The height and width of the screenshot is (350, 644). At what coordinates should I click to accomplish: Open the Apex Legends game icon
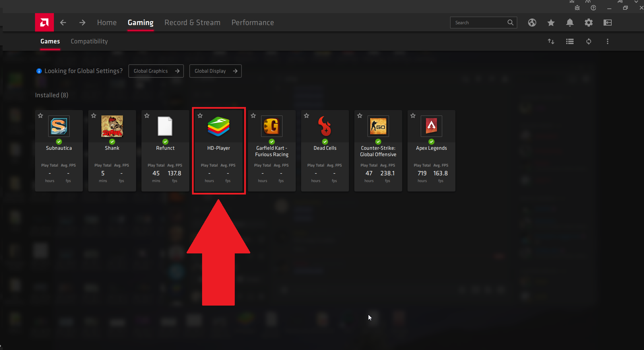(x=431, y=126)
